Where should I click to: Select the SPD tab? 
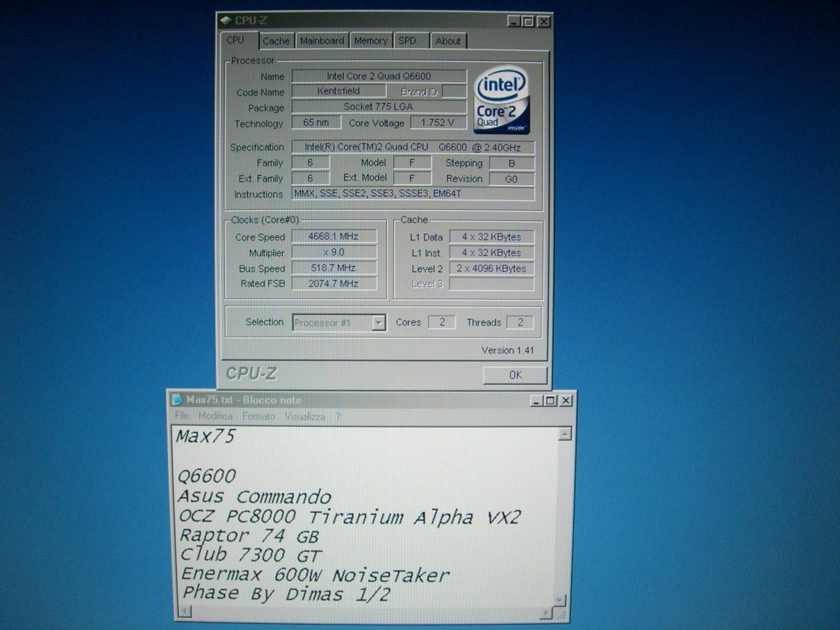pyautogui.click(x=408, y=41)
